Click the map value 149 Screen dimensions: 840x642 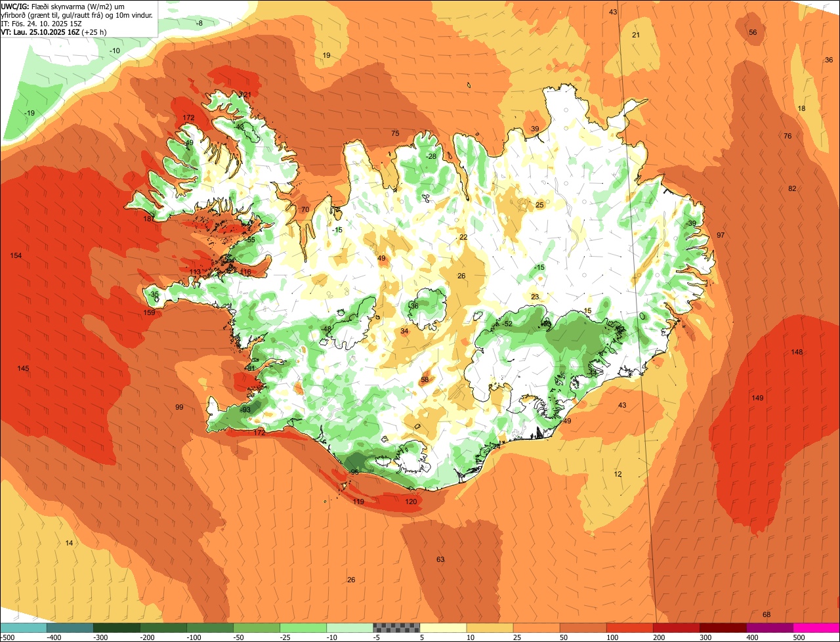pyautogui.click(x=757, y=398)
